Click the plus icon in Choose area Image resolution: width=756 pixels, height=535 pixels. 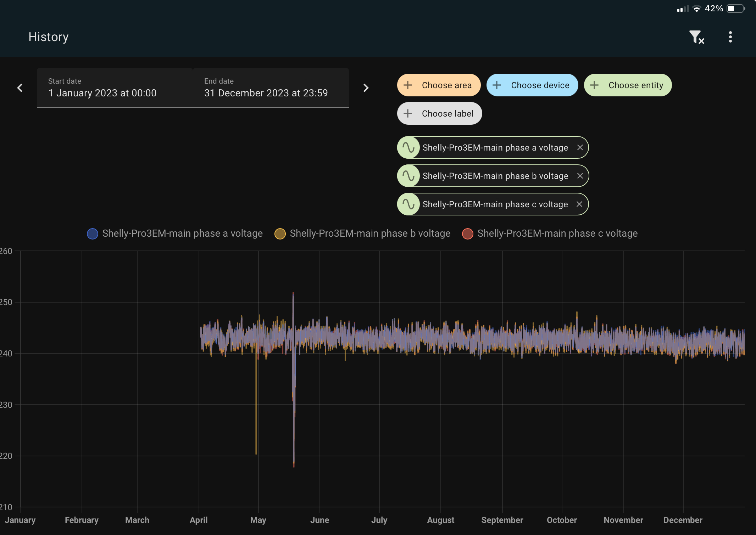[x=408, y=85]
